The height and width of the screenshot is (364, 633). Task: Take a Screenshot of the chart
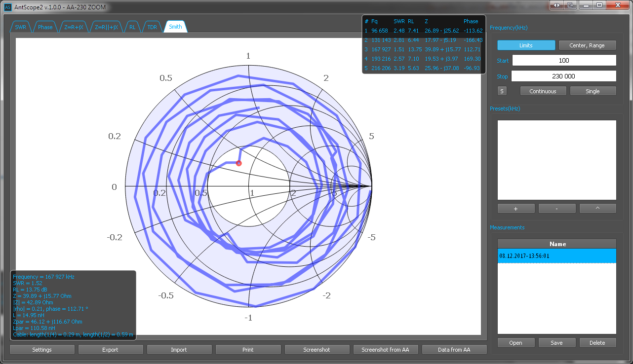[317, 350]
